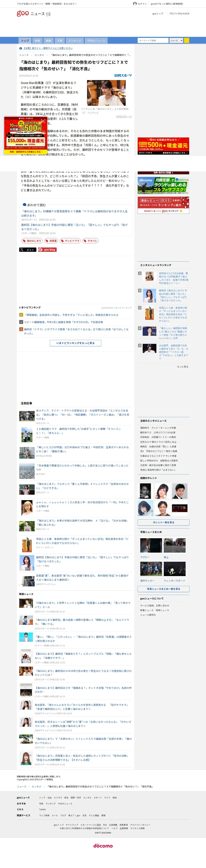
Task: Click the エンタメ breadcrumb link
Action: click(x=39, y=55)
